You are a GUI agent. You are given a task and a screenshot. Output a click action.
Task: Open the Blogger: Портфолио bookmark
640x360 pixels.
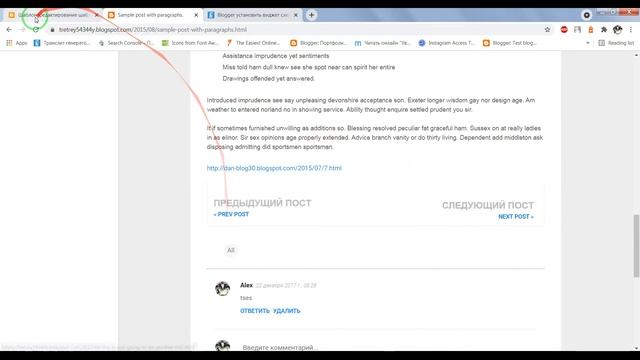click(318, 43)
